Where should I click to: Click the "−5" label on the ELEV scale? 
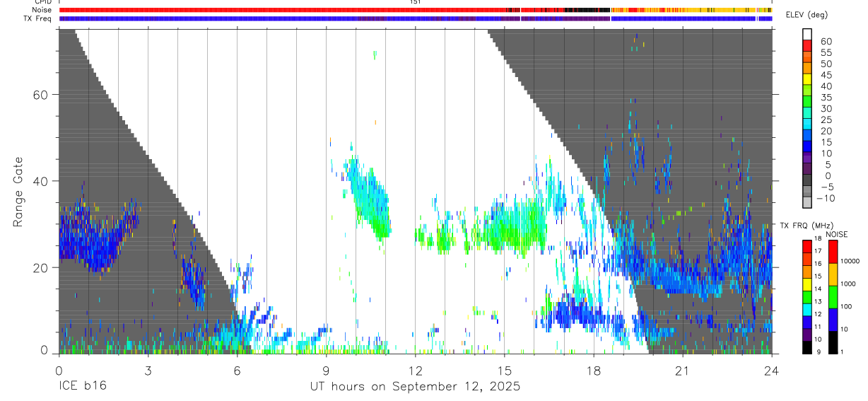click(x=828, y=187)
